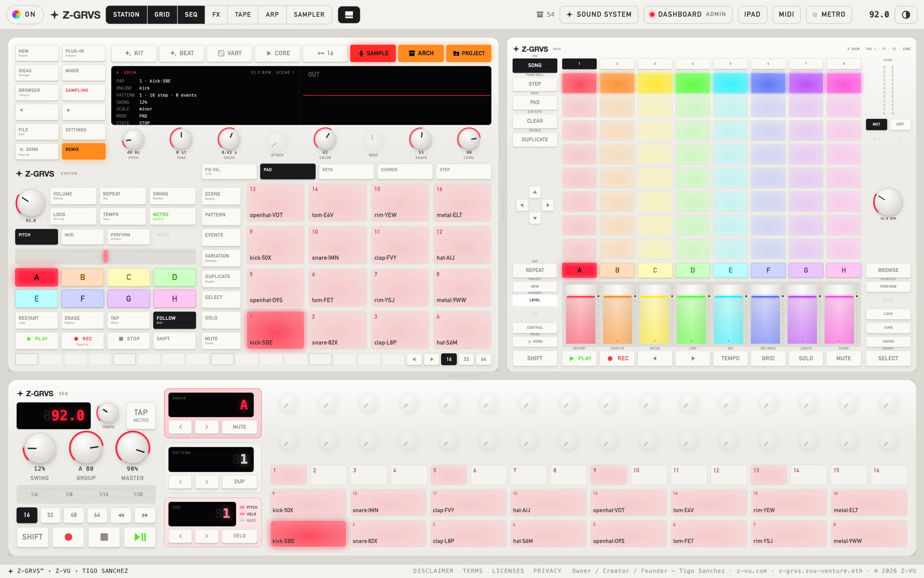Go to previous PAD with left chevron

(x=180, y=536)
